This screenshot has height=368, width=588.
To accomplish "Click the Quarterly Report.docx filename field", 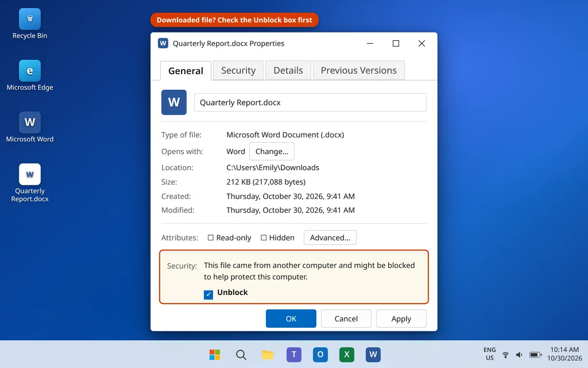I will 310,102.
